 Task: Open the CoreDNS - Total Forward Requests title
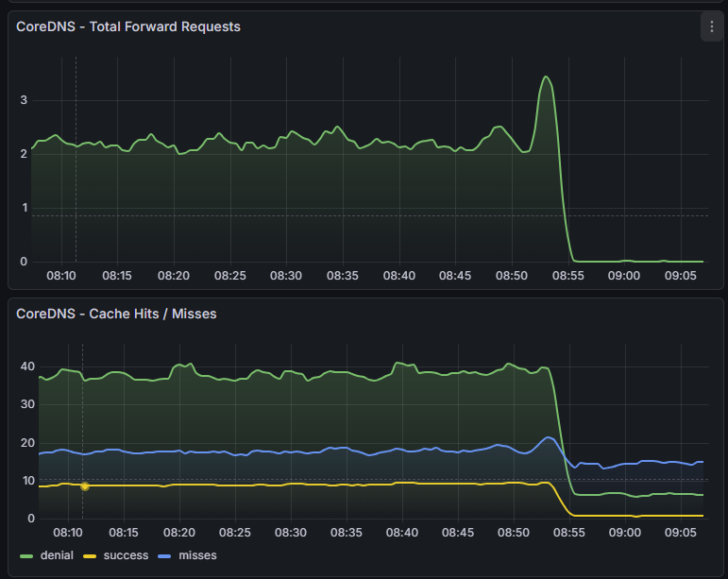[x=128, y=27]
